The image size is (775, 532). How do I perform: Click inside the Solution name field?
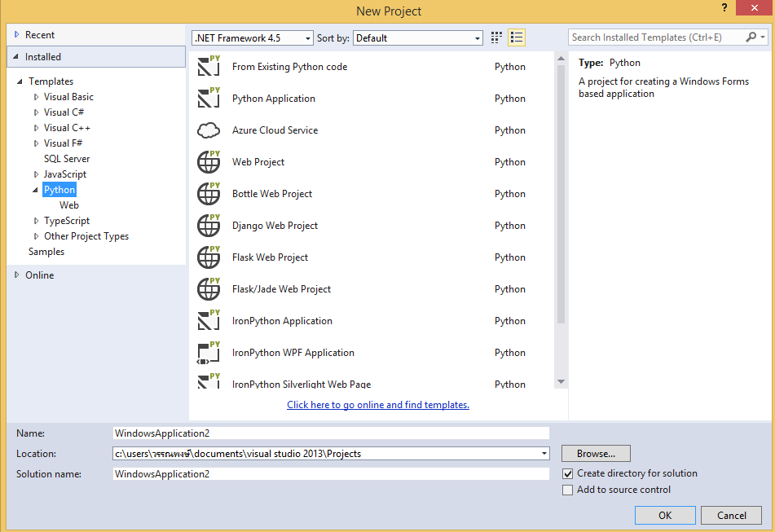point(326,473)
